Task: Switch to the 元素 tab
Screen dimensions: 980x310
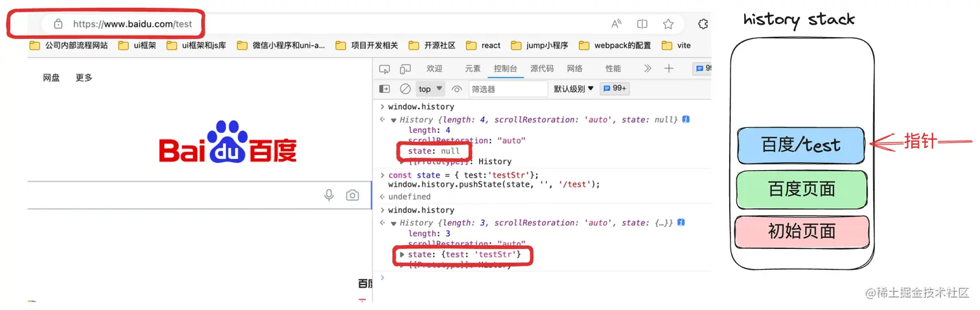Action: [x=472, y=69]
